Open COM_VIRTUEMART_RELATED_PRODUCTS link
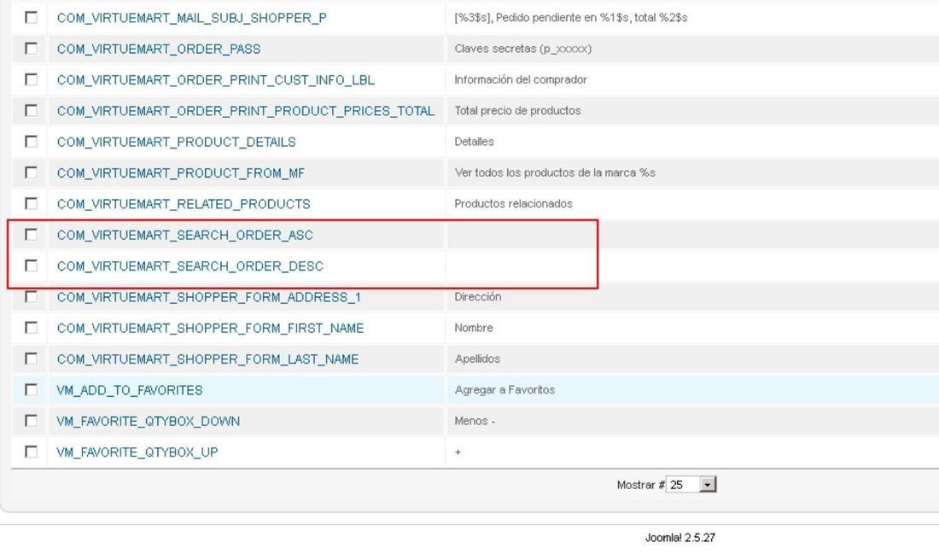 (x=184, y=204)
